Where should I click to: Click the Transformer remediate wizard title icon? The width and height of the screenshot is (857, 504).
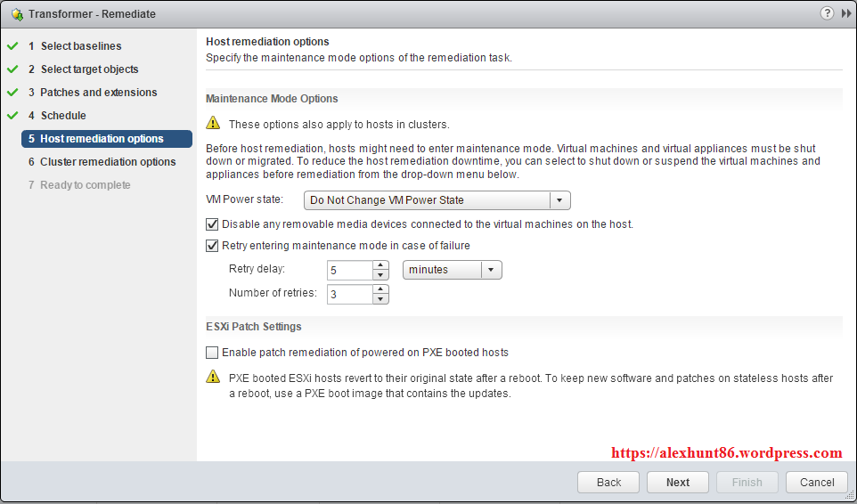coord(16,14)
